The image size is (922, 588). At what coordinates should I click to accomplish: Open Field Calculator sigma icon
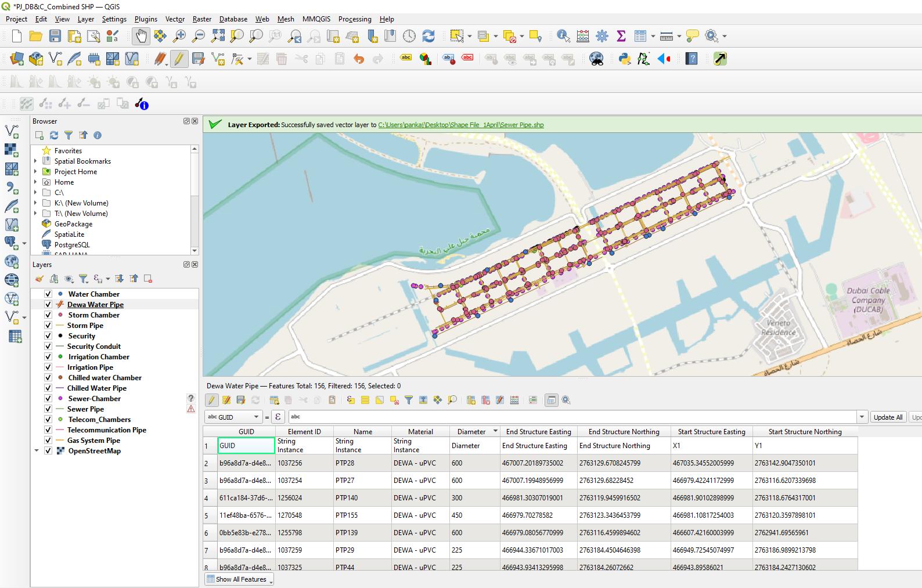pyautogui.click(x=621, y=36)
